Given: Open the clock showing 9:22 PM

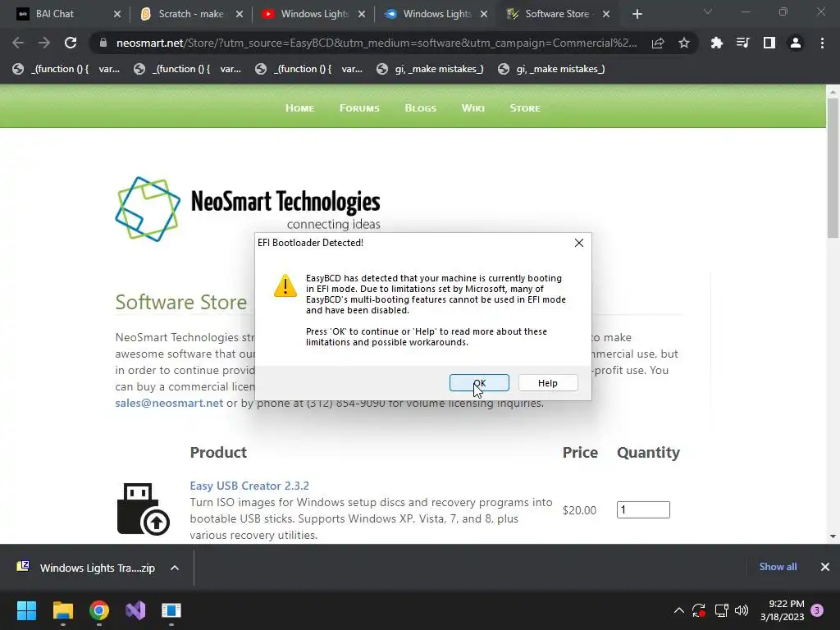Looking at the screenshot, I should pos(782,610).
